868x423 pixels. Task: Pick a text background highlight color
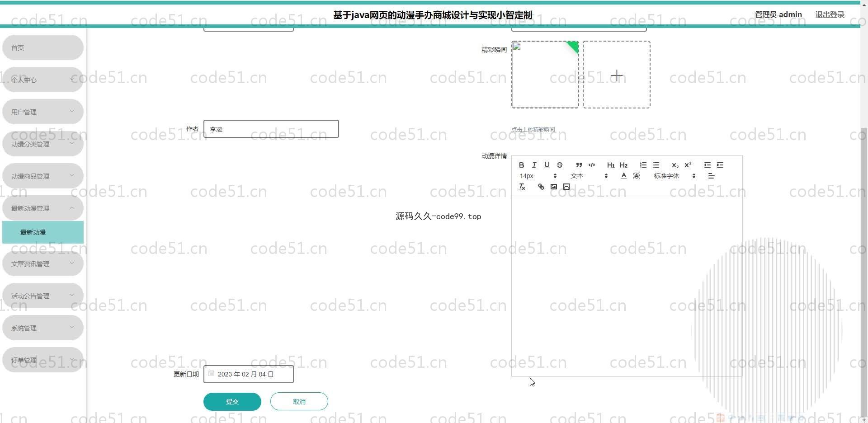636,176
